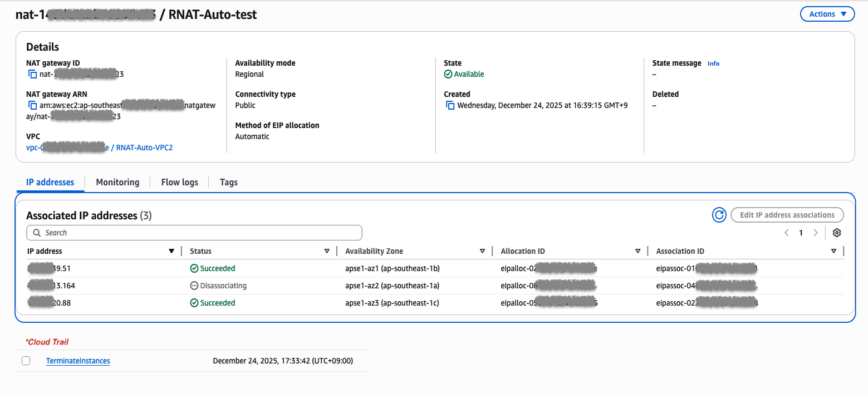The height and width of the screenshot is (398, 868).
Task: Copy the Created timestamp value
Action: click(450, 105)
